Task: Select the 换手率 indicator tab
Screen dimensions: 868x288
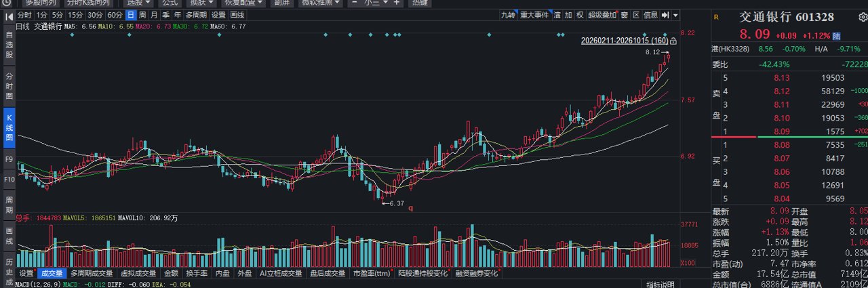Action: point(197,273)
